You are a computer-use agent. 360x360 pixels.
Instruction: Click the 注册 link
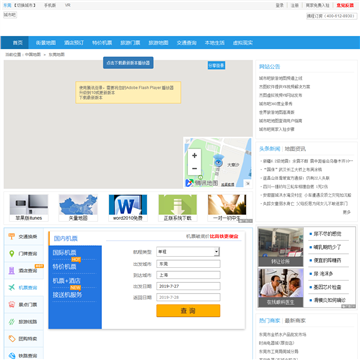[295, 5]
